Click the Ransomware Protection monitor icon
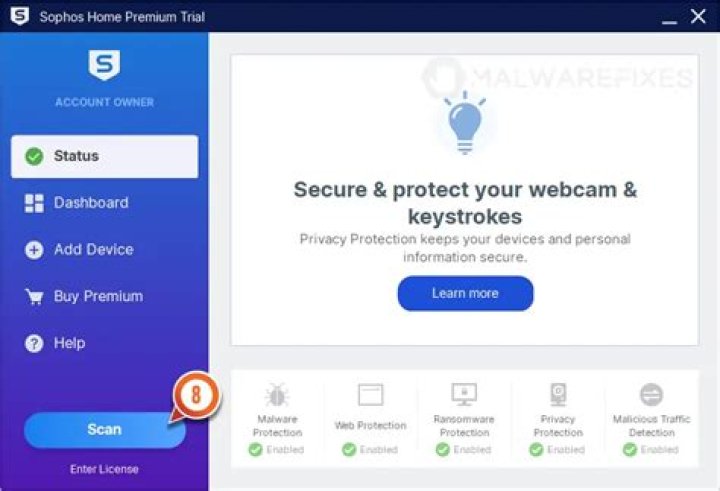The height and width of the screenshot is (491, 720). (x=464, y=395)
